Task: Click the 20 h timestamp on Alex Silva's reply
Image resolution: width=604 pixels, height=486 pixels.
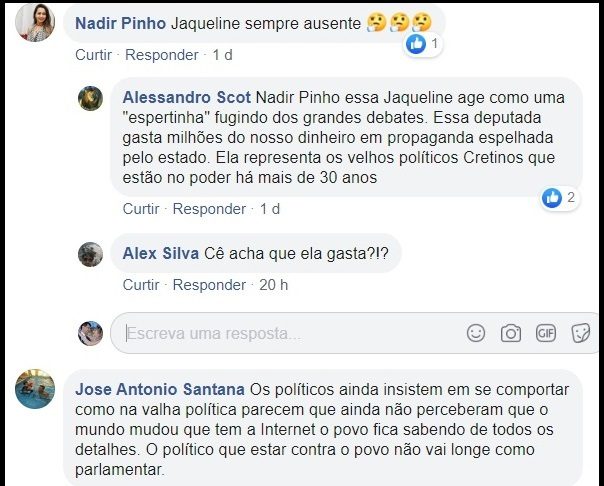Action: [273, 285]
